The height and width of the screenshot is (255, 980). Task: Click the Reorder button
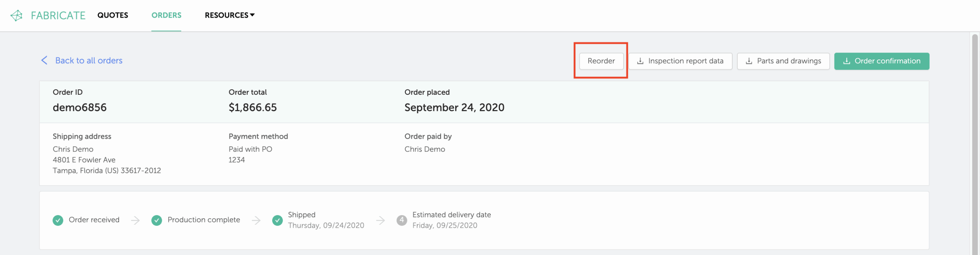coord(601,61)
